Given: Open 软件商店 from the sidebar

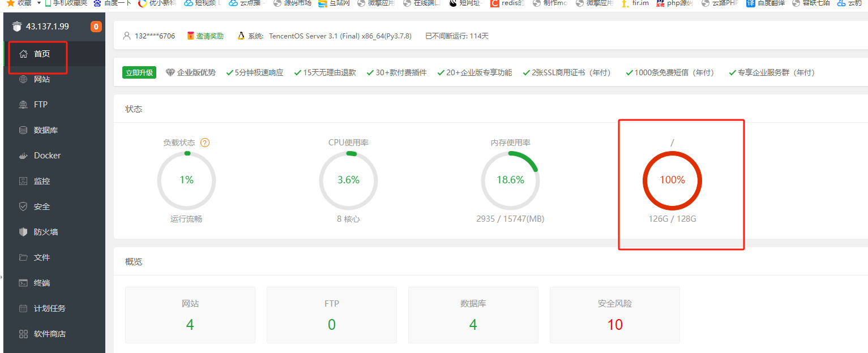Looking at the screenshot, I should coord(49,334).
